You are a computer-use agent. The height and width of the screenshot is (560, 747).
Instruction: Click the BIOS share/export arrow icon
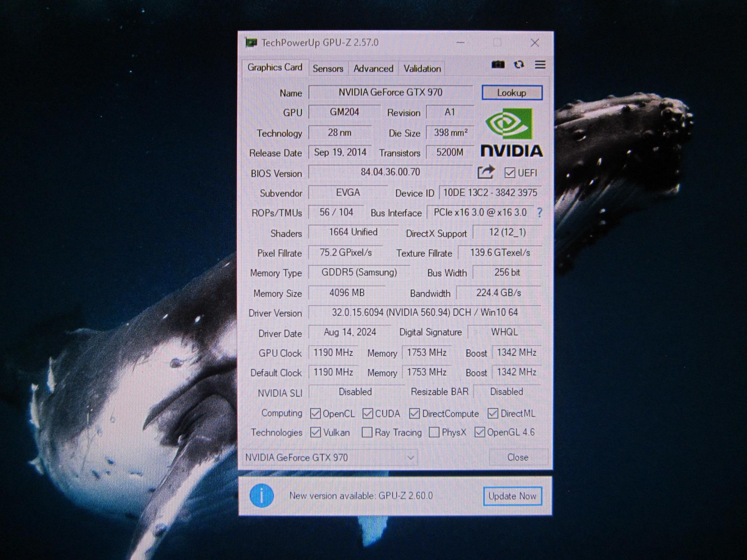point(486,172)
